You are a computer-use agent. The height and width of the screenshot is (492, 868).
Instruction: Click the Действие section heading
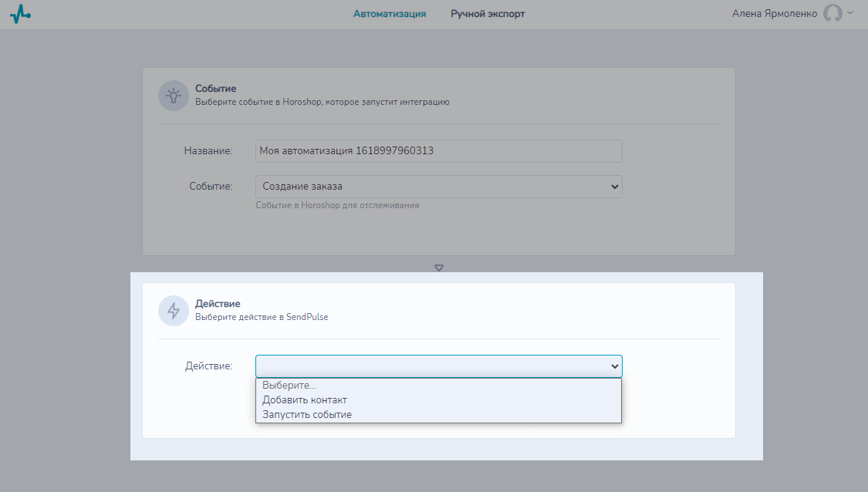pos(218,304)
